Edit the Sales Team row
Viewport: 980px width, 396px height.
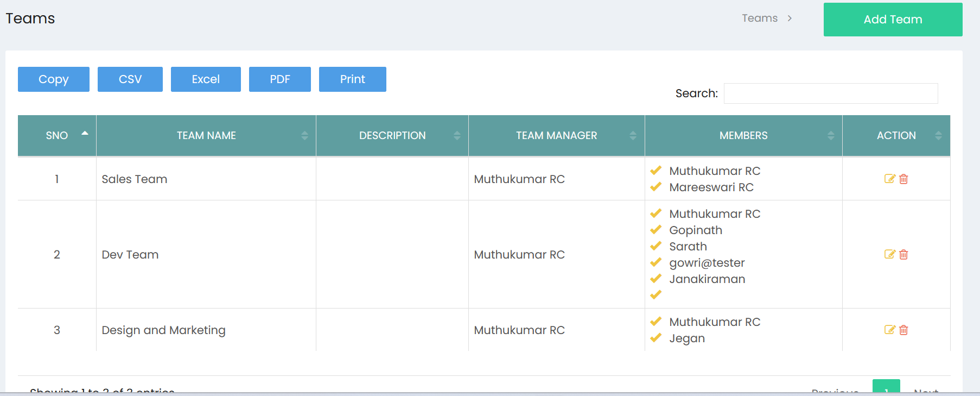[x=889, y=179]
